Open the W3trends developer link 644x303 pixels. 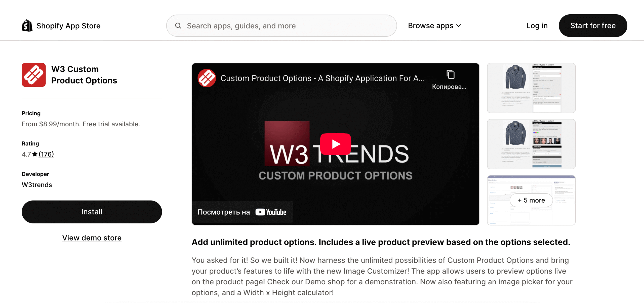tap(37, 185)
